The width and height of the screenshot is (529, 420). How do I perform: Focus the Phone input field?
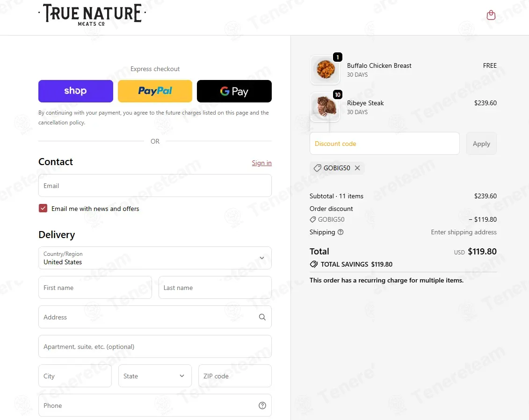[x=155, y=406]
